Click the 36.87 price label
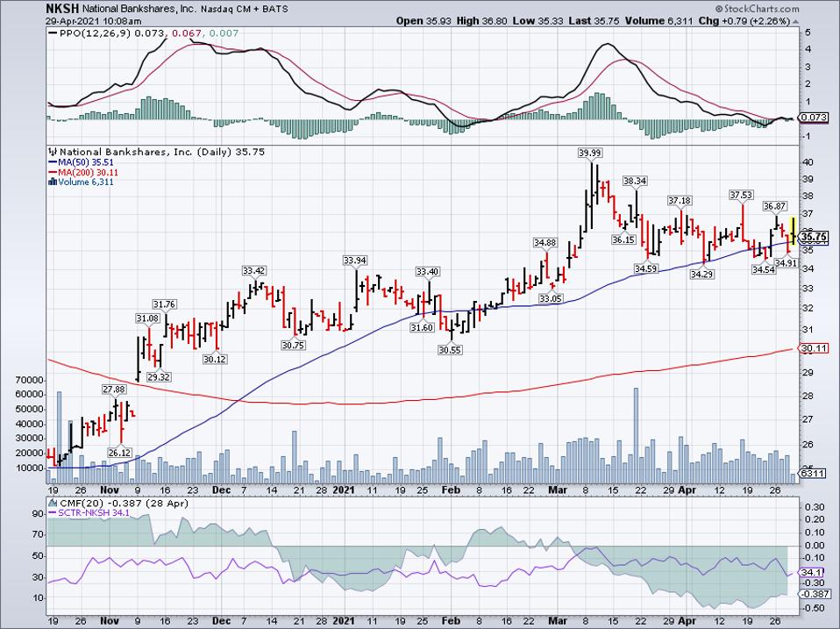The width and height of the screenshot is (840, 629). pyautogui.click(x=774, y=206)
